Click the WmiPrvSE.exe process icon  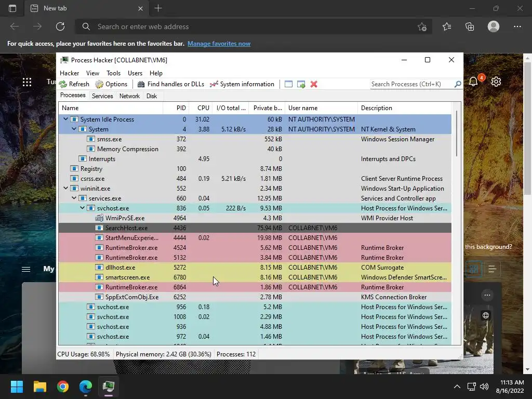pyautogui.click(x=99, y=218)
